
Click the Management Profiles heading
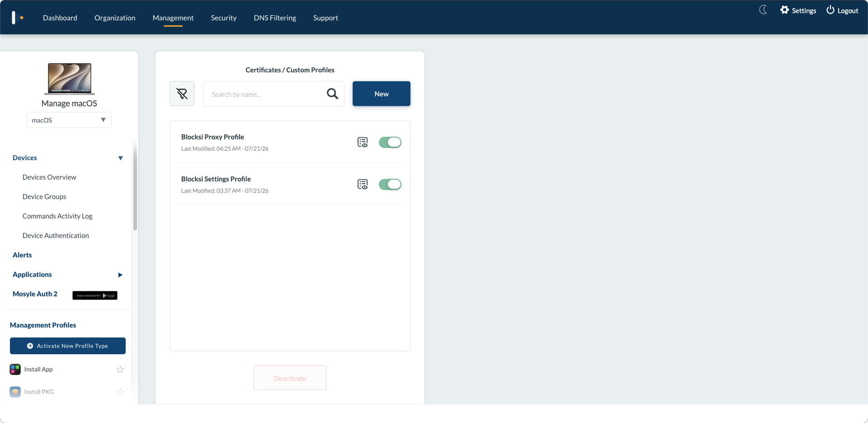(43, 325)
